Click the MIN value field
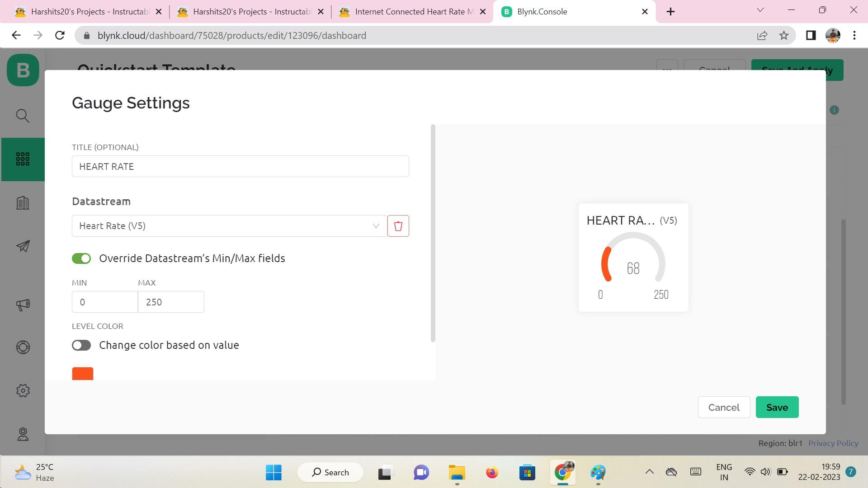Image resolution: width=868 pixels, height=488 pixels. pos(105,302)
